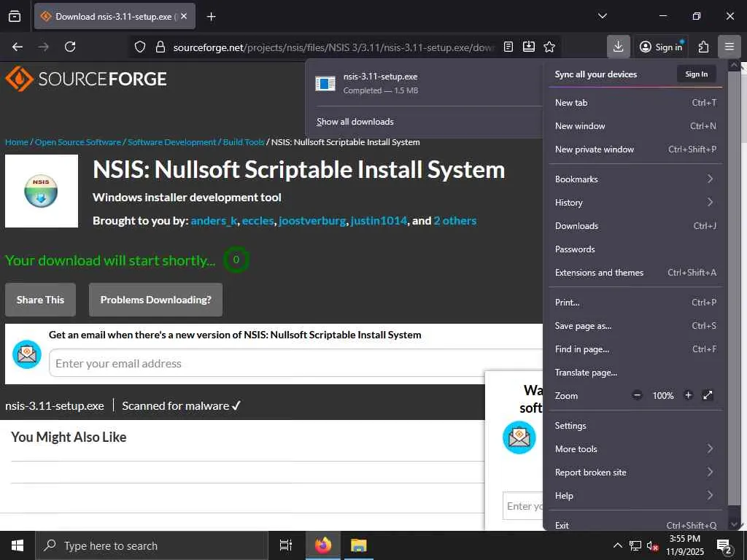Click the menu panel scrollbar down arrow
The image size is (747, 560).
click(734, 524)
